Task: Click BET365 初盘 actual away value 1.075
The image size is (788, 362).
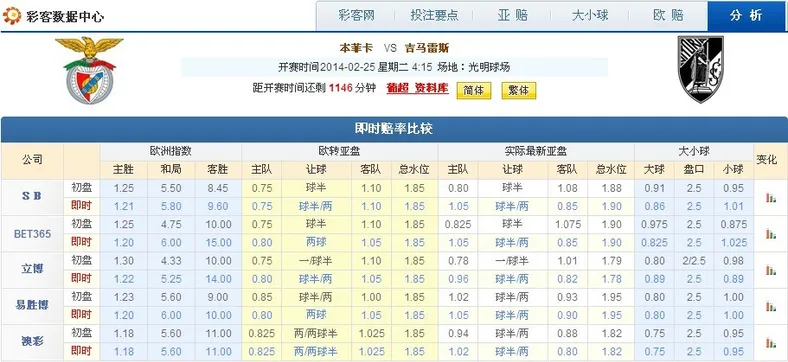Action: click(567, 225)
